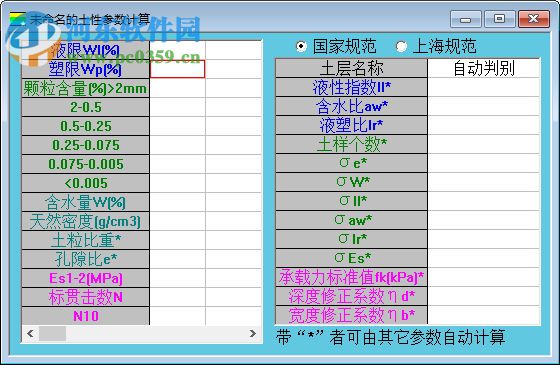
Task: Click the value cell next to 液性指数Il*
Action: pyautogui.click(x=484, y=87)
